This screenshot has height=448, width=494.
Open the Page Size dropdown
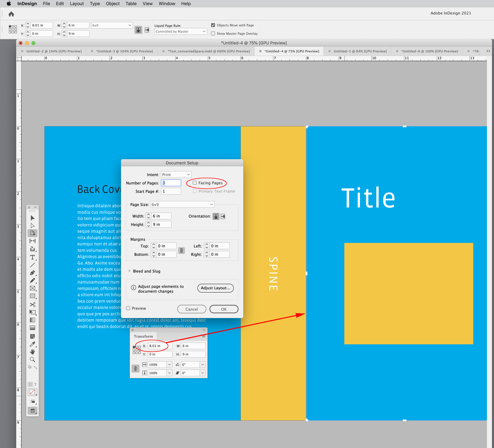182,204
